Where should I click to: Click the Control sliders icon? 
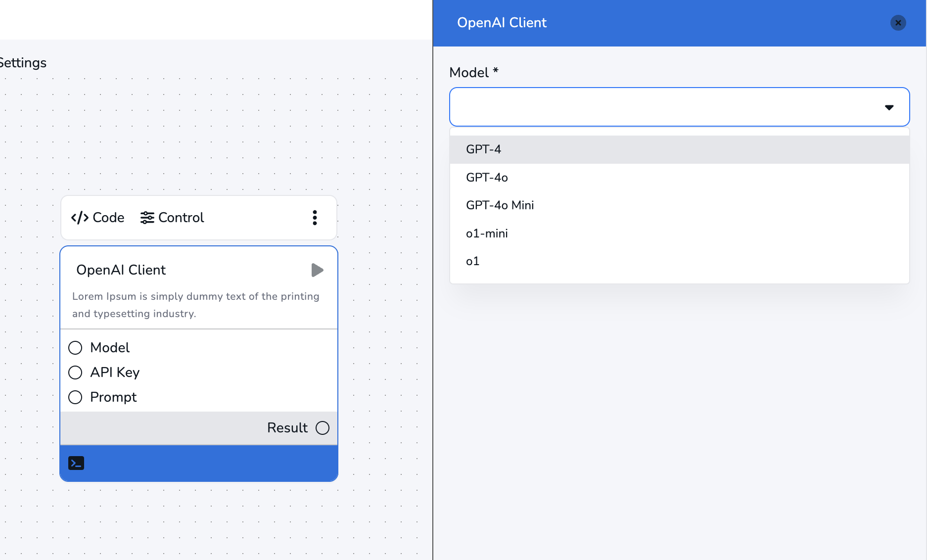click(147, 218)
